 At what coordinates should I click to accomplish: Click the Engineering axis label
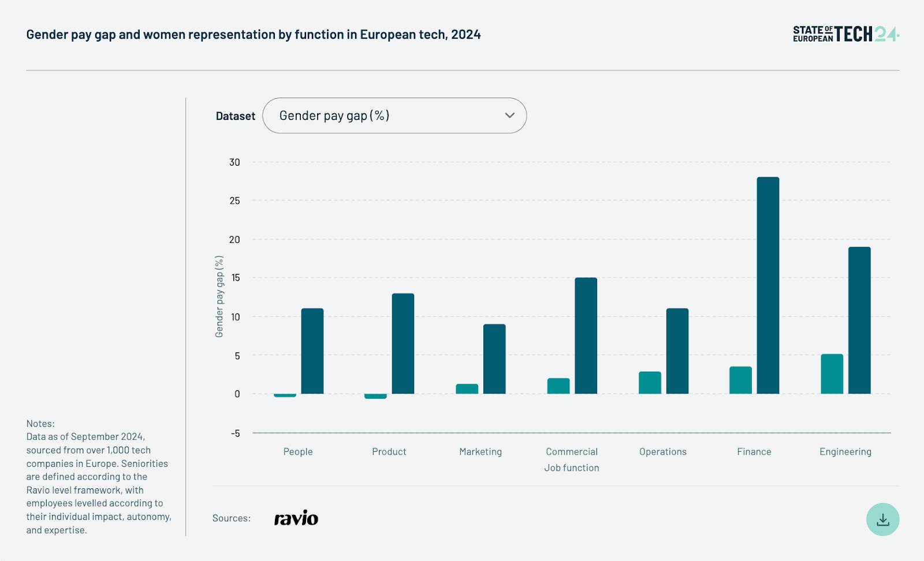(x=845, y=451)
